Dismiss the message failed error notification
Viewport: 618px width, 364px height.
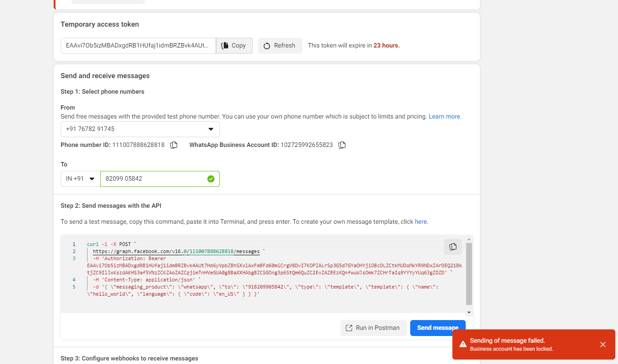click(602, 344)
